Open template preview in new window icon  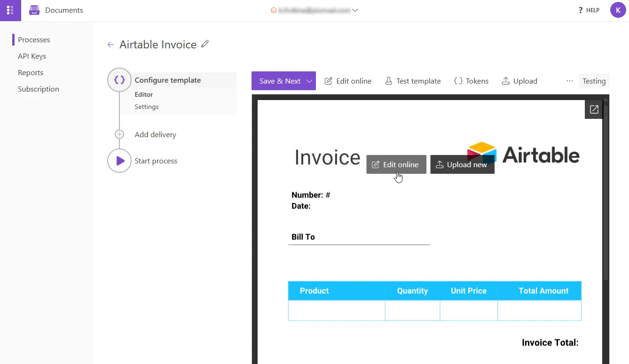coord(594,109)
